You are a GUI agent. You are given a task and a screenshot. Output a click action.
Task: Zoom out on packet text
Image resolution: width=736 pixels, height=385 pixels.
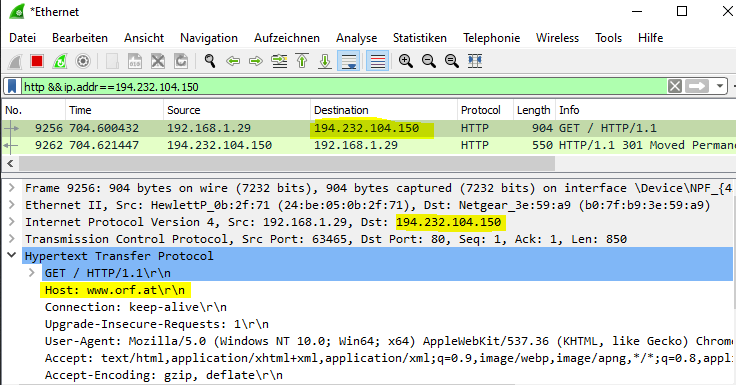click(429, 62)
